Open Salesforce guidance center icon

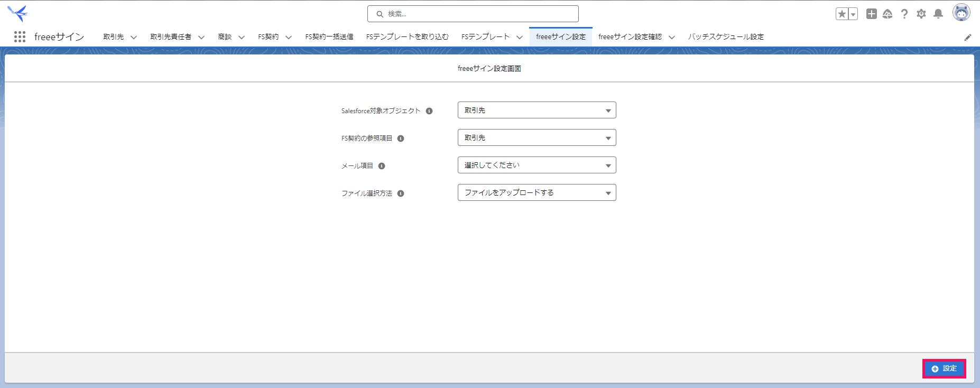887,14
